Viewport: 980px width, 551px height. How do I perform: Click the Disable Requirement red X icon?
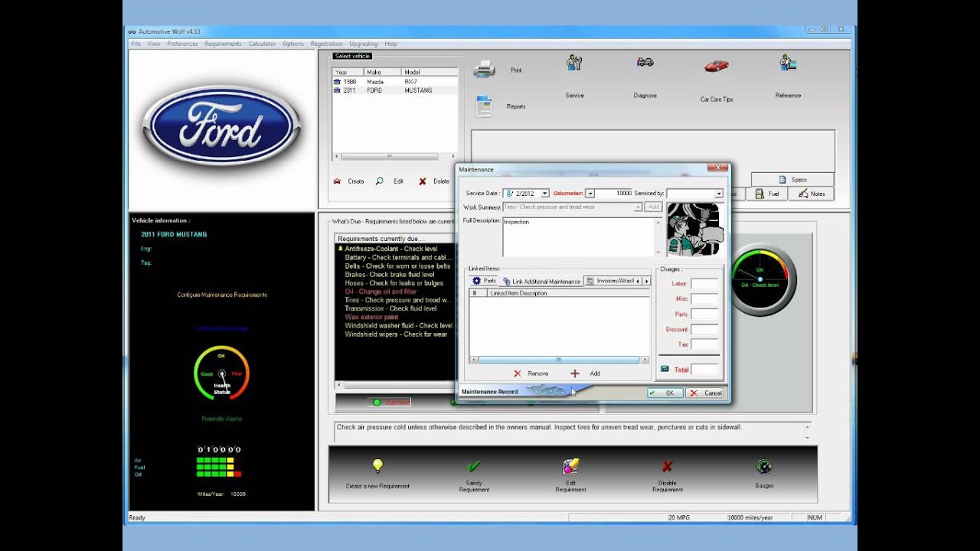click(667, 466)
